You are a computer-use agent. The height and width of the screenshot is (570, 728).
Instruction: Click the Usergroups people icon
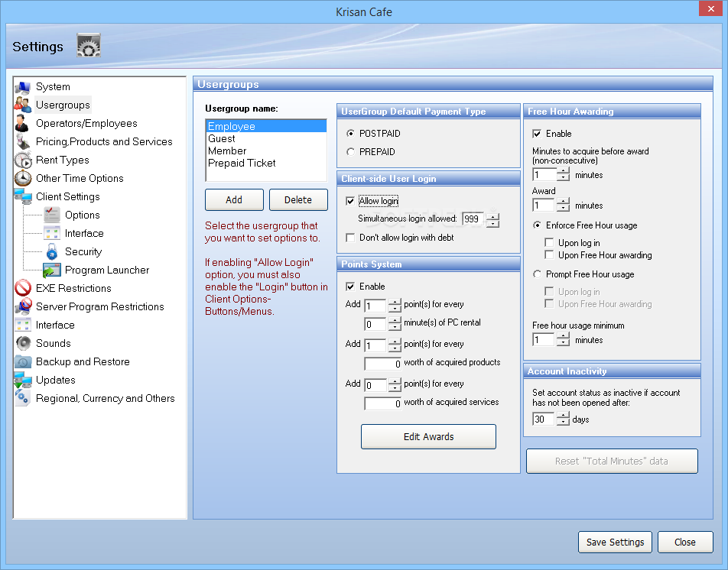coord(23,105)
